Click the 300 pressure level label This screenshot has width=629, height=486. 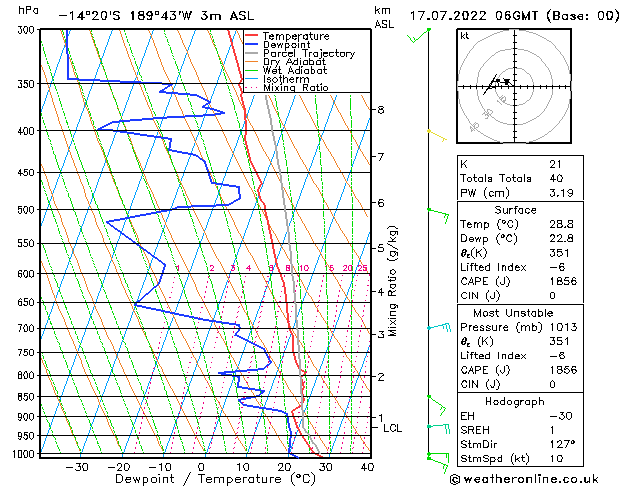click(28, 30)
